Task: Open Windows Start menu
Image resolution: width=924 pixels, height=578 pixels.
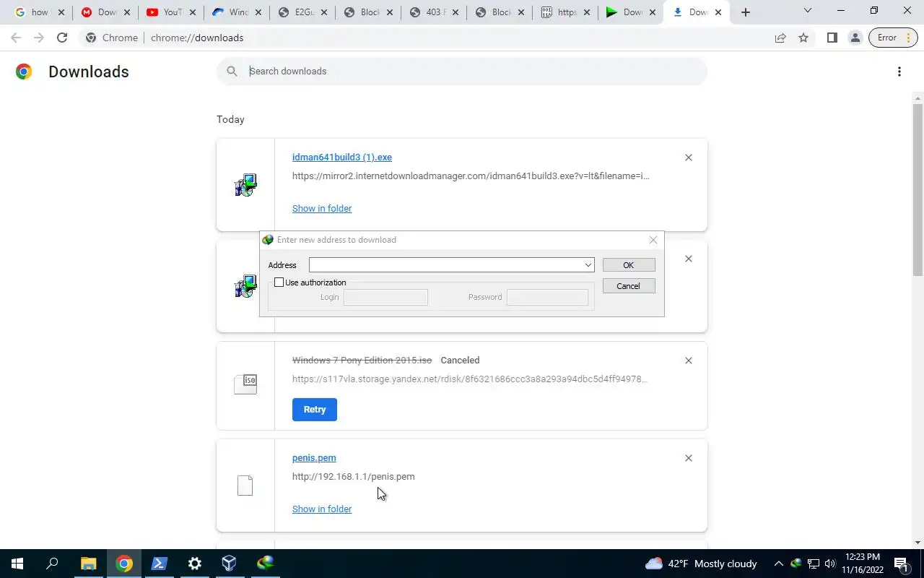Action: pyautogui.click(x=17, y=564)
